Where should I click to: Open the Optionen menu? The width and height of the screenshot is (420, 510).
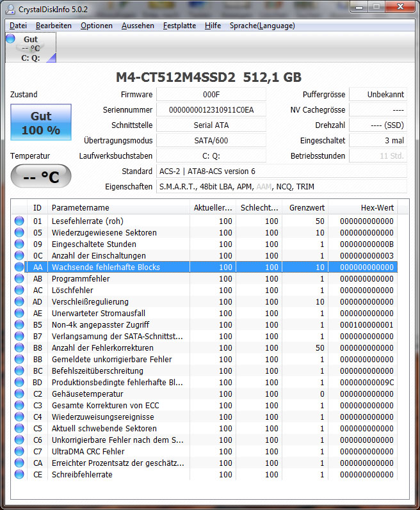(96, 26)
